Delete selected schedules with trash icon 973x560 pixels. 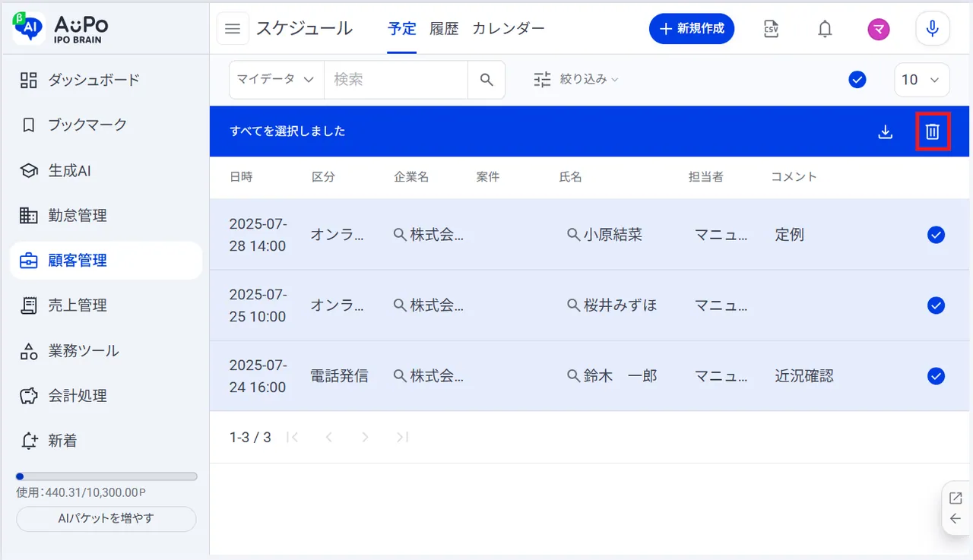click(933, 131)
